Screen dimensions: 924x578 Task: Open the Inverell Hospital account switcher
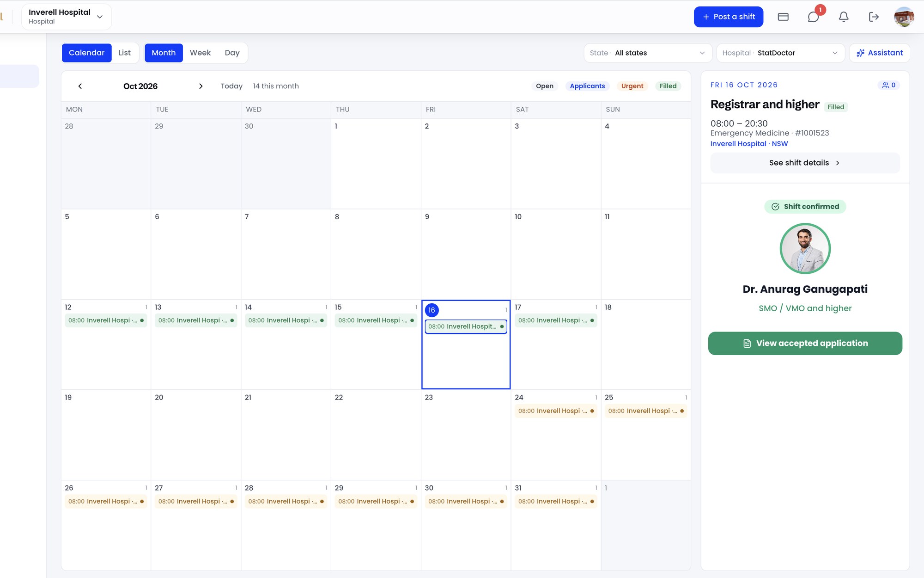click(66, 17)
